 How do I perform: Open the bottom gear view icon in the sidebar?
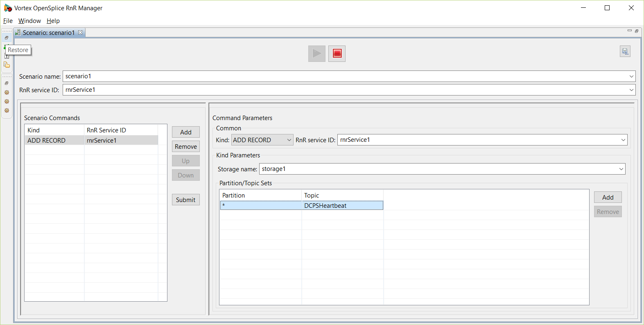tap(7, 110)
